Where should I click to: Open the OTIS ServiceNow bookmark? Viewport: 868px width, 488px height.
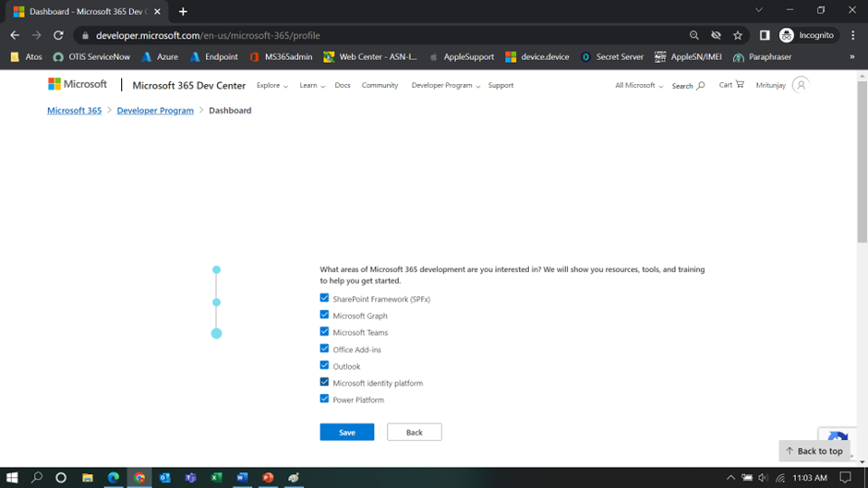91,57
